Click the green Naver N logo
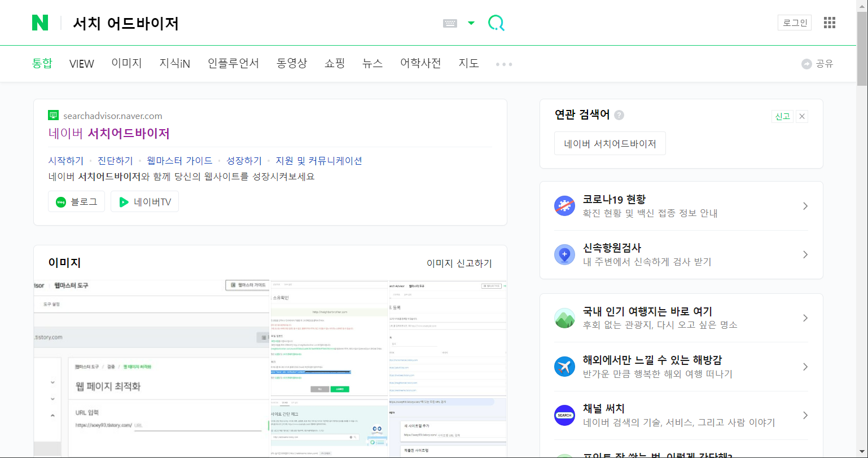This screenshot has height=458, width=868. pos(40,23)
